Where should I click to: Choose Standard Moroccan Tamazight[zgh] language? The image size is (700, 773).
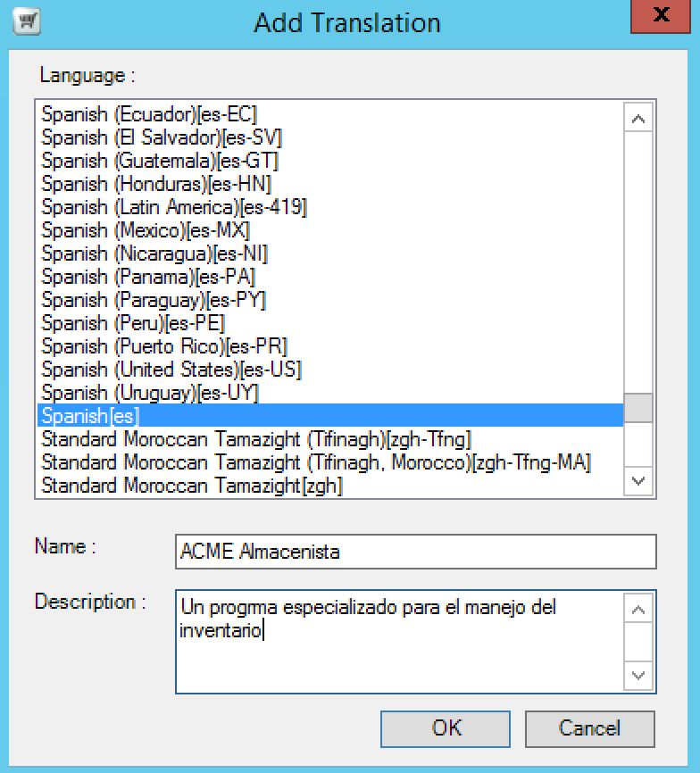click(192, 486)
